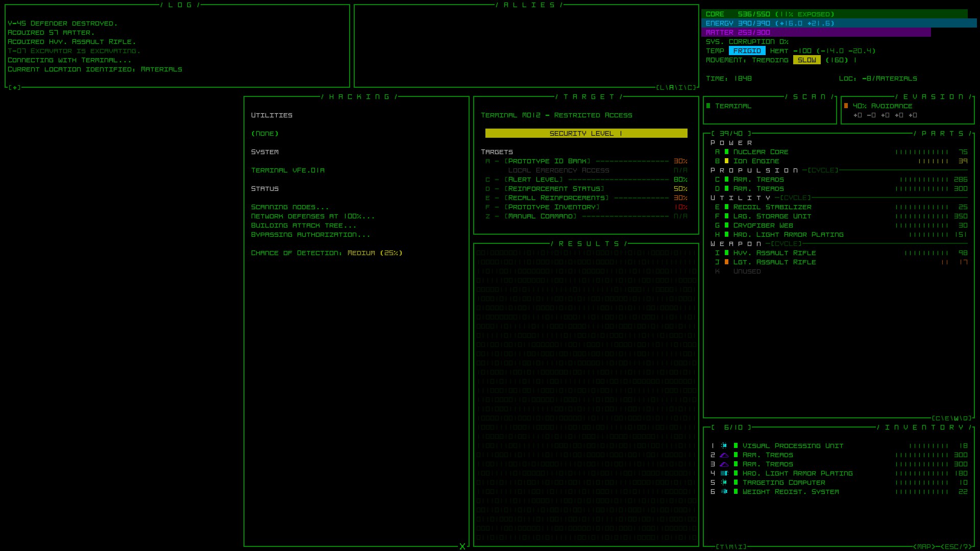Click the Weight Redist. System item icon

coord(724,492)
